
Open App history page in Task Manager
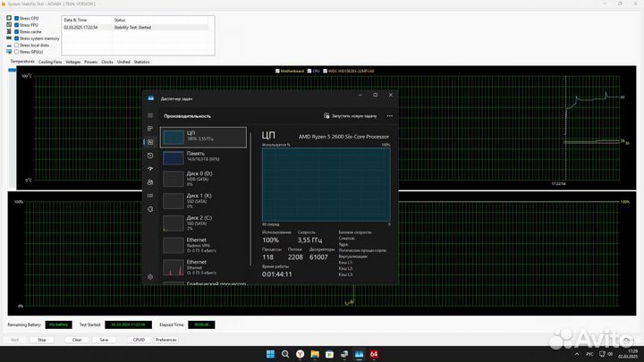pos(150,156)
